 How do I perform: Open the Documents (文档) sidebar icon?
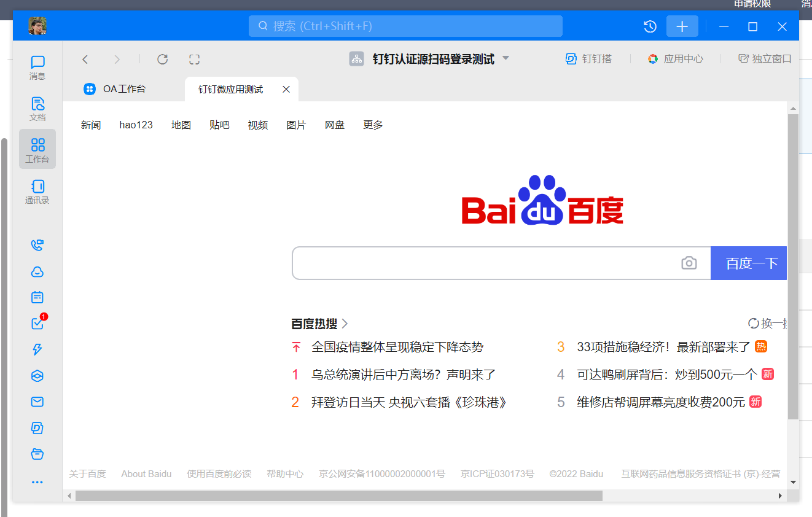(x=37, y=108)
